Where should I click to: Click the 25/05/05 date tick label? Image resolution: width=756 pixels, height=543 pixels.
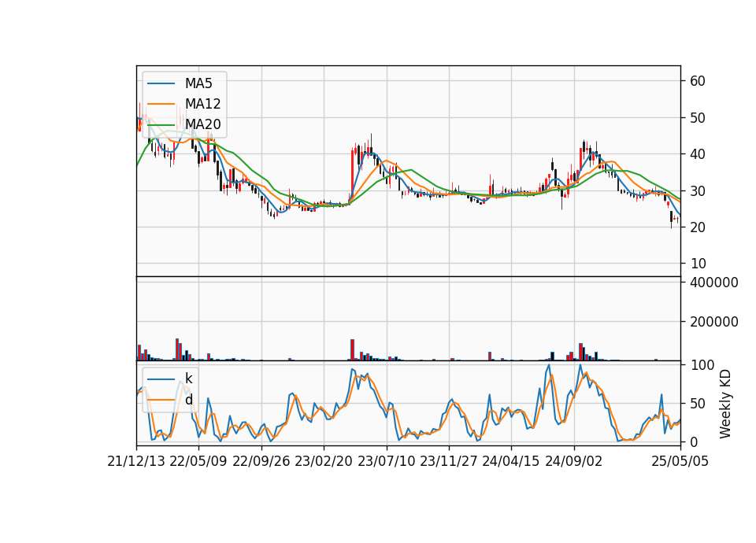coord(680,461)
